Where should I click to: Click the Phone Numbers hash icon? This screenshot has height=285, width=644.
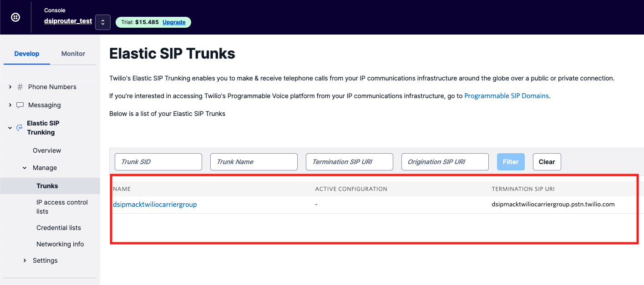(x=20, y=86)
